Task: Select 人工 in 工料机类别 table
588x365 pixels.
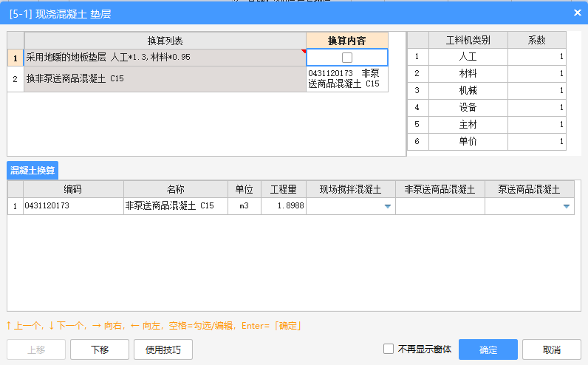Action: 468,57
